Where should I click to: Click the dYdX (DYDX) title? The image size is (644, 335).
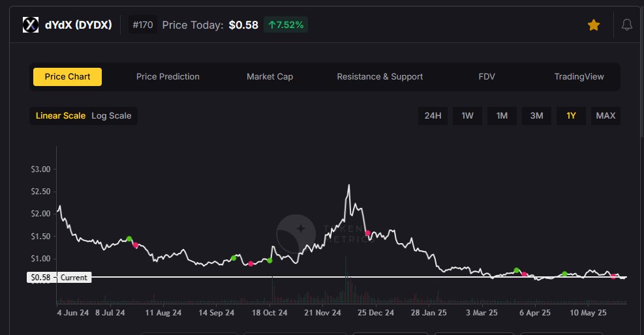(78, 25)
